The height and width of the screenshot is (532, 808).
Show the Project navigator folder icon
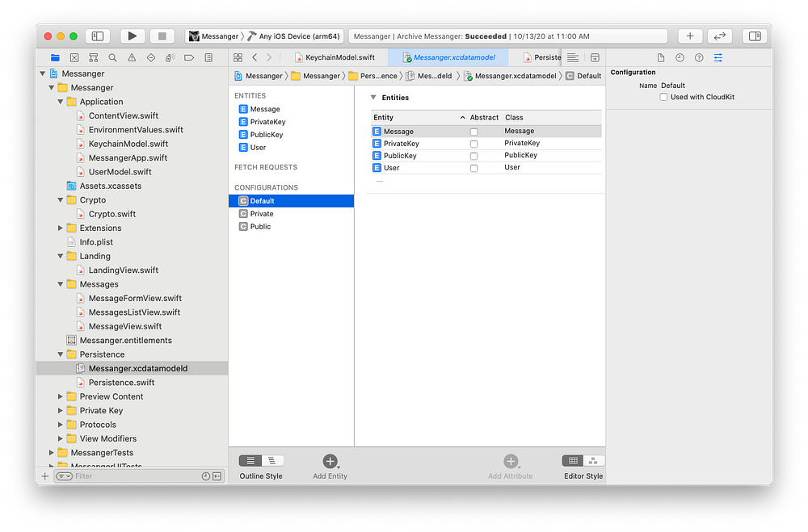(55, 57)
